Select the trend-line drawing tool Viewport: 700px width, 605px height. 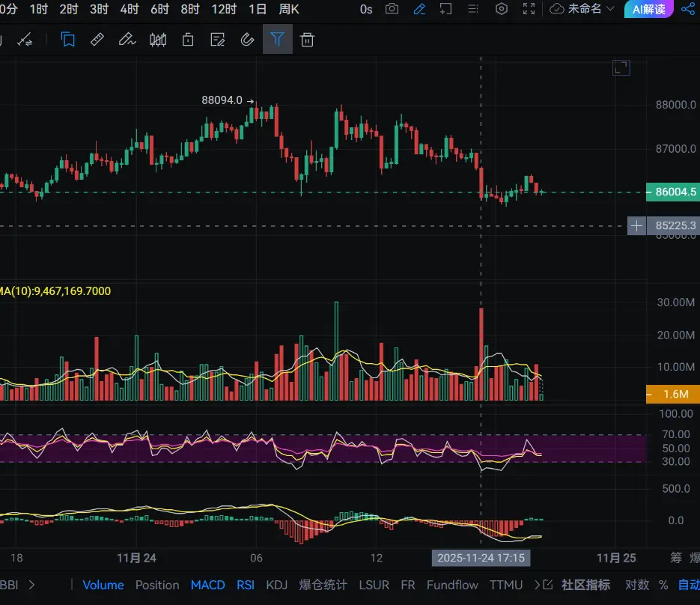tap(25, 40)
